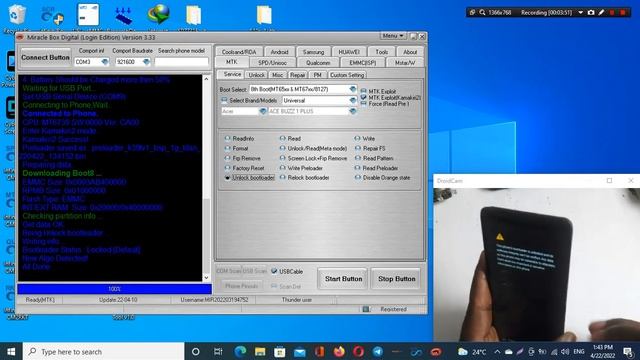Toggle the MTK Exploit(Kamakiri2) checkbox

(363, 98)
